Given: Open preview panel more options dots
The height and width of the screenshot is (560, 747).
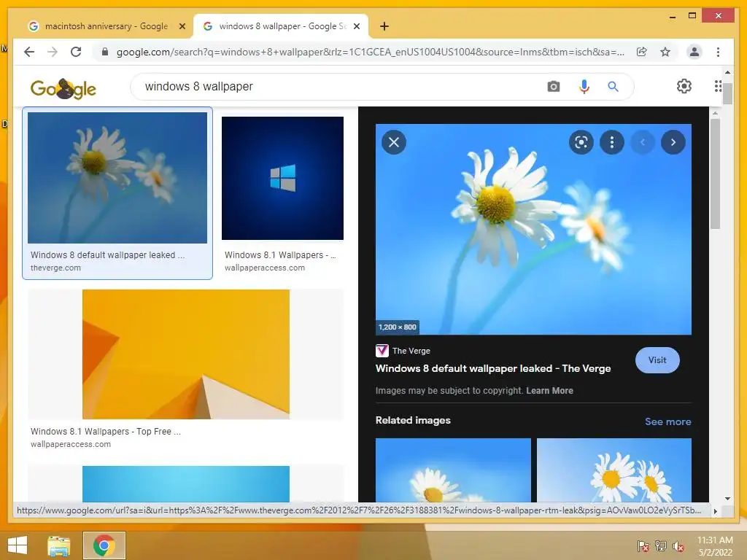Looking at the screenshot, I should click(612, 142).
